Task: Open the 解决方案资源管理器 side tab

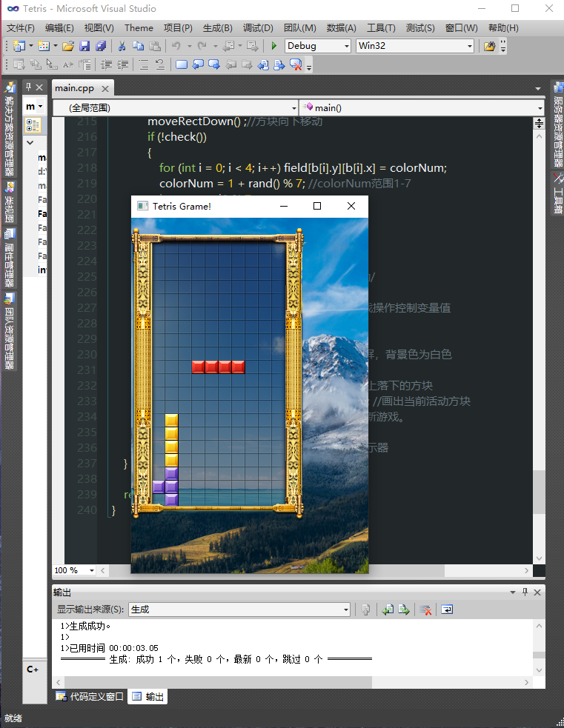Action: point(10,128)
